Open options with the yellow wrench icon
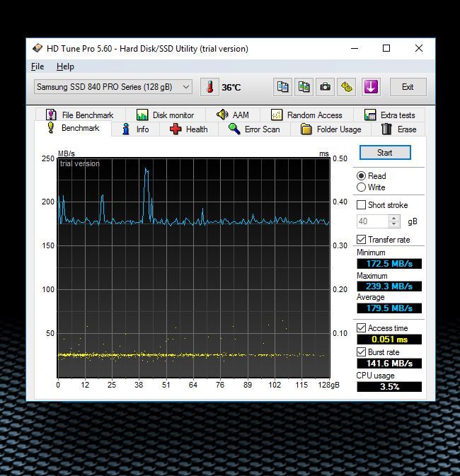Image resolution: width=460 pixels, height=476 pixels. pyautogui.click(x=346, y=87)
